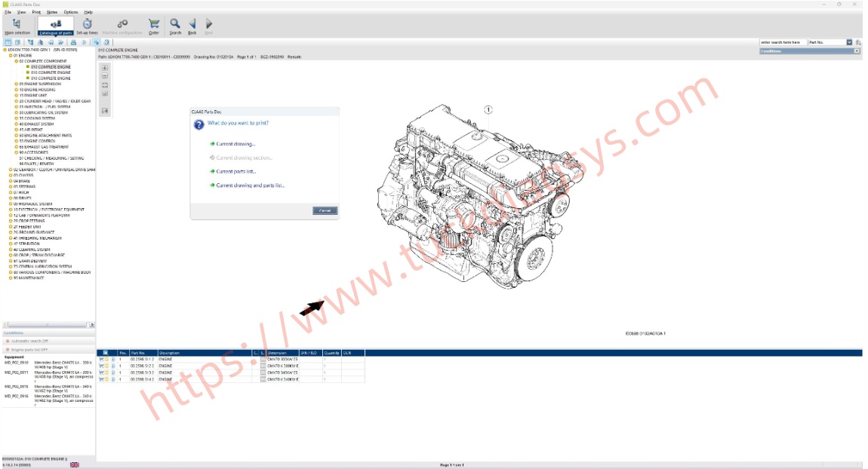Add the OM470 340KW ES engine to cart
Screen dimensions: 868x469
pyautogui.click(x=101, y=372)
